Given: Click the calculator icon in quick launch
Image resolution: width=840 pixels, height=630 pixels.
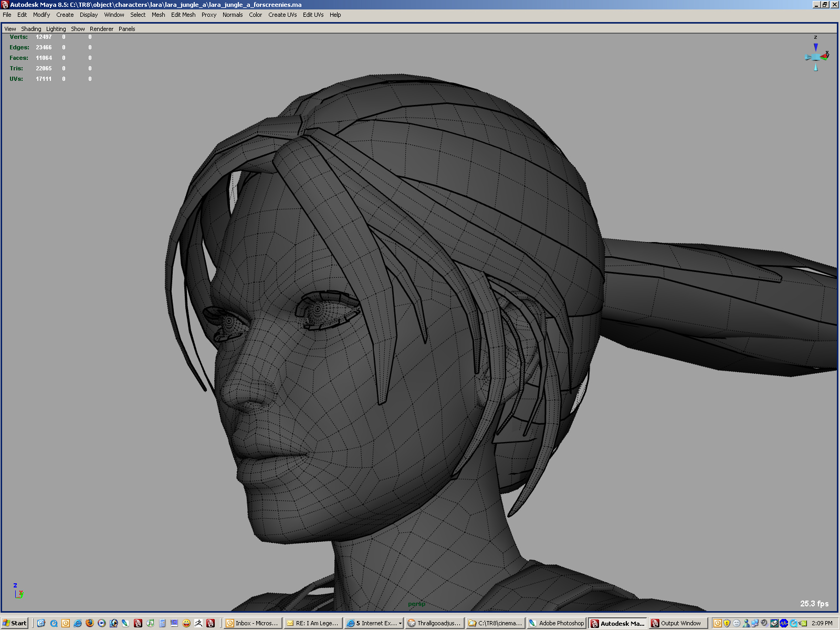Looking at the screenshot, I should 162,623.
